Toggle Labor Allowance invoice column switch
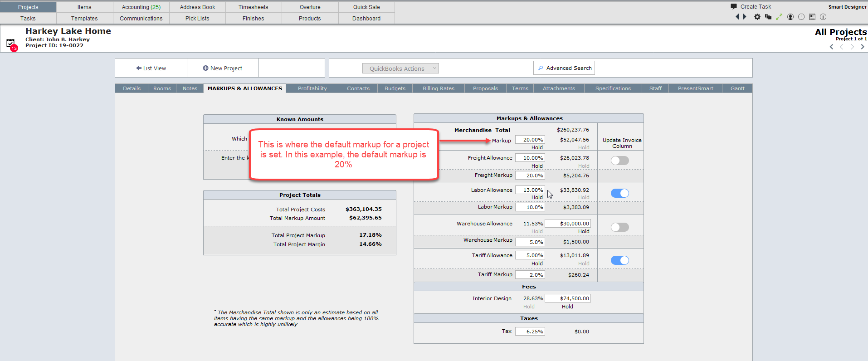The width and height of the screenshot is (868, 361). 620,193
